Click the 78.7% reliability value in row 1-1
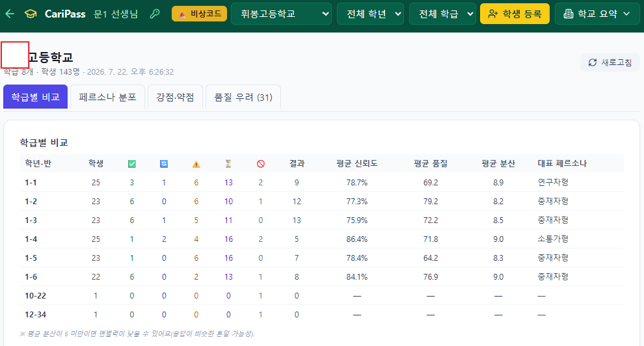The height and width of the screenshot is (346, 644). click(357, 183)
